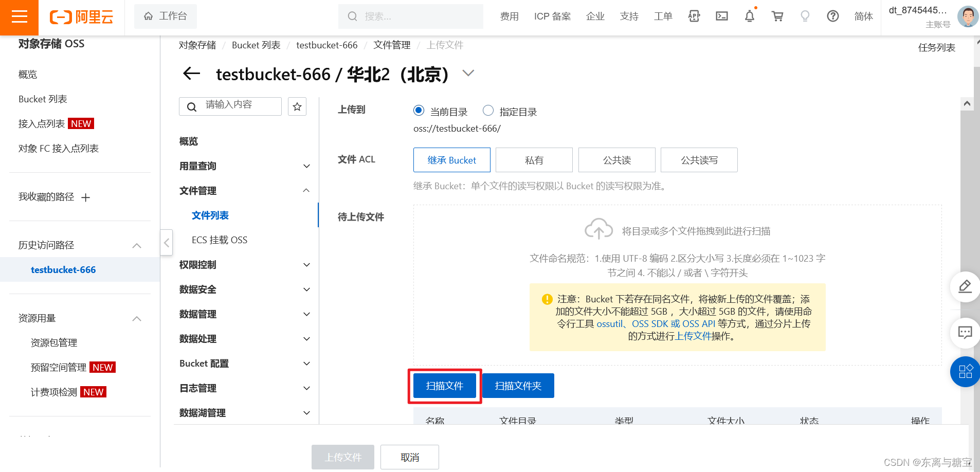Open 预留空间管理
The width and height of the screenshot is (980, 472).
pos(59,368)
